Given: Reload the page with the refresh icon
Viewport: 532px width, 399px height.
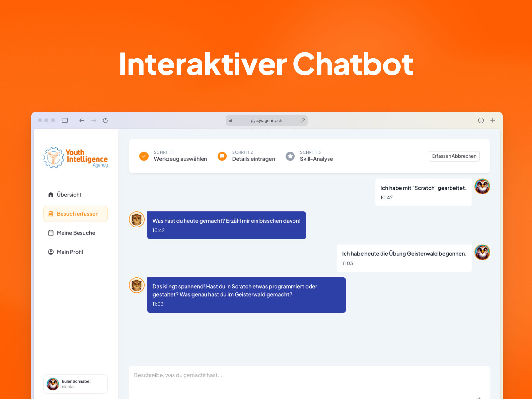Looking at the screenshot, I should click(105, 120).
